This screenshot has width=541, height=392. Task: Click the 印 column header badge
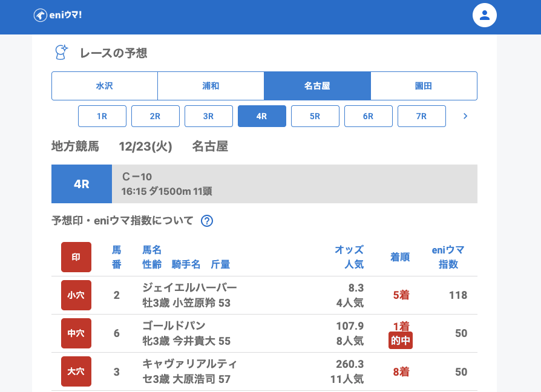click(76, 257)
